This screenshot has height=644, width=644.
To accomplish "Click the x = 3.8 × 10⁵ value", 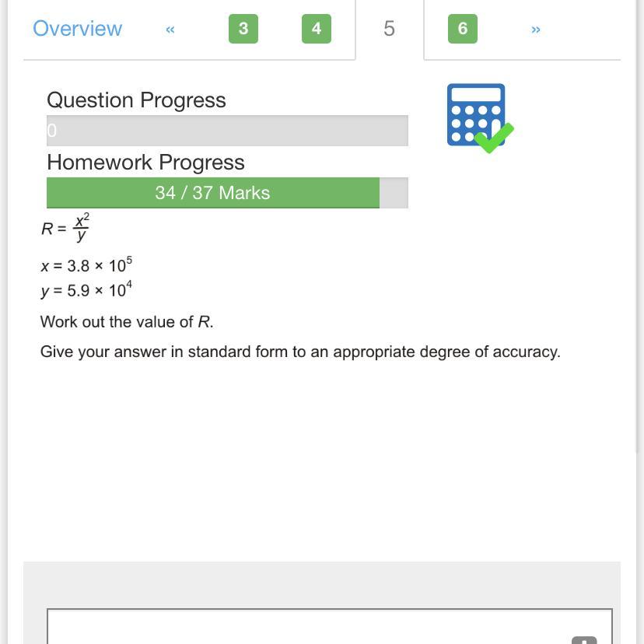I will pyautogui.click(x=86, y=265).
